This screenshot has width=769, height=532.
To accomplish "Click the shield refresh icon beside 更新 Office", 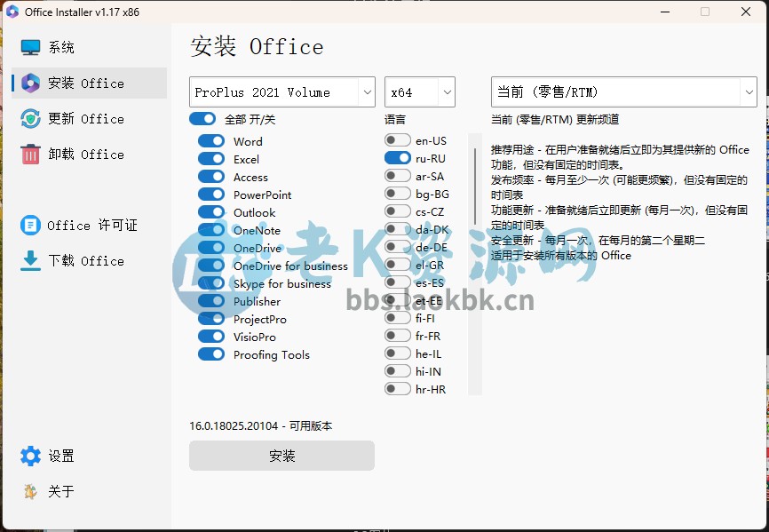I will (30, 119).
